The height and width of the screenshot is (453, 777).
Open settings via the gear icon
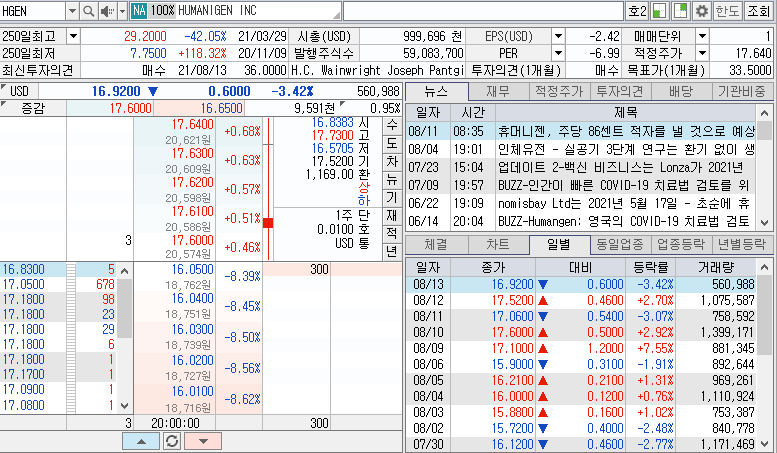702,11
